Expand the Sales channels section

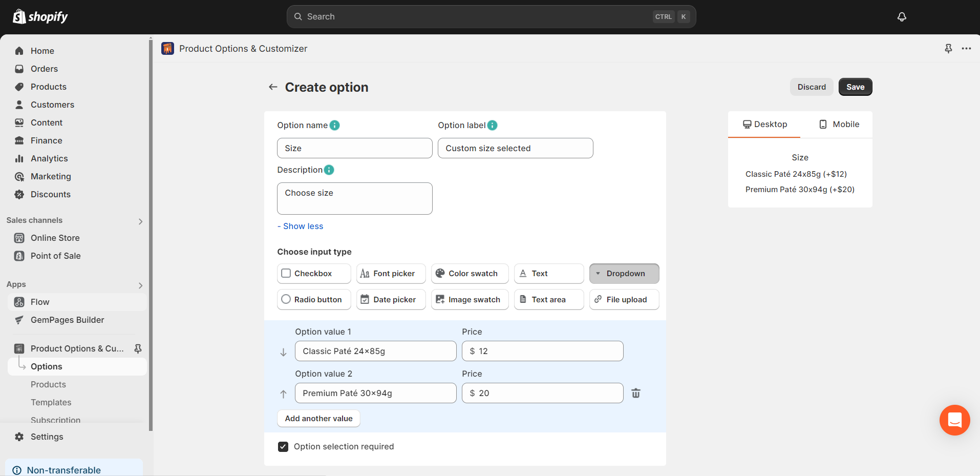[140, 221]
